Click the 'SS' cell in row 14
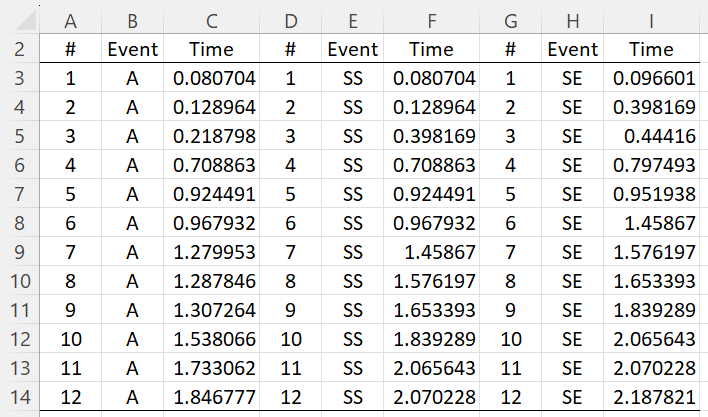708x417 pixels. point(353,397)
